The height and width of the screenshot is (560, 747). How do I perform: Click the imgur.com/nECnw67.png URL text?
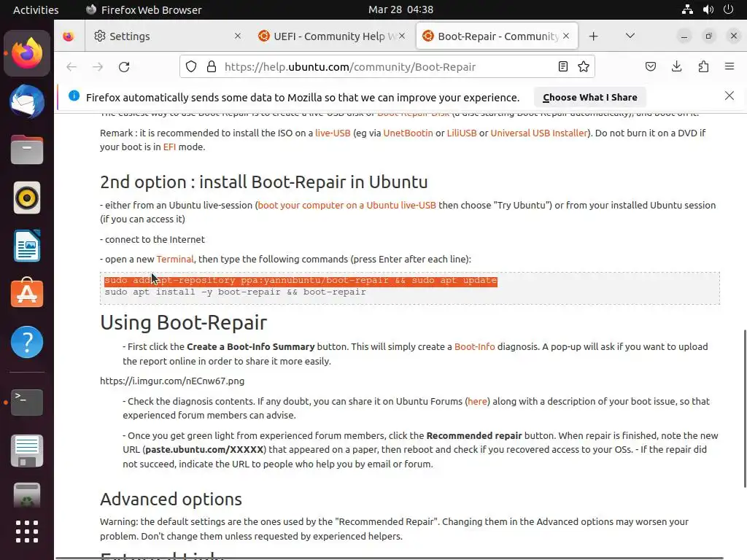[x=172, y=381]
